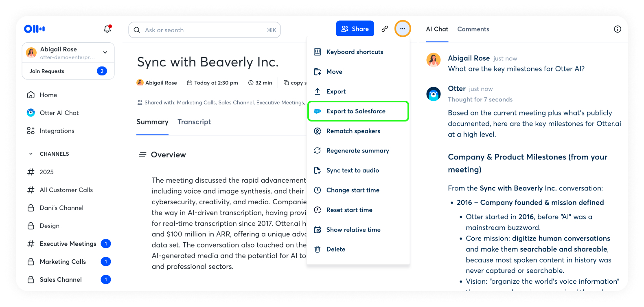Click the info icon in AI Chat panel

pyautogui.click(x=618, y=29)
